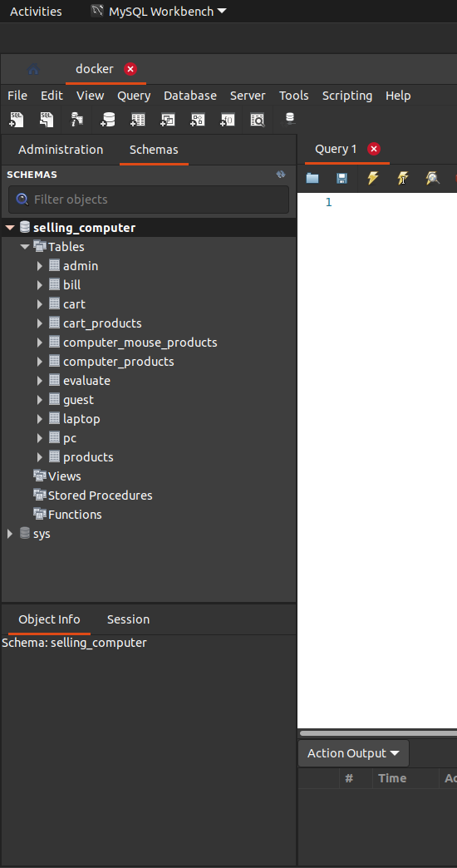
Task: Click the search table data icon
Action: pyautogui.click(x=258, y=119)
